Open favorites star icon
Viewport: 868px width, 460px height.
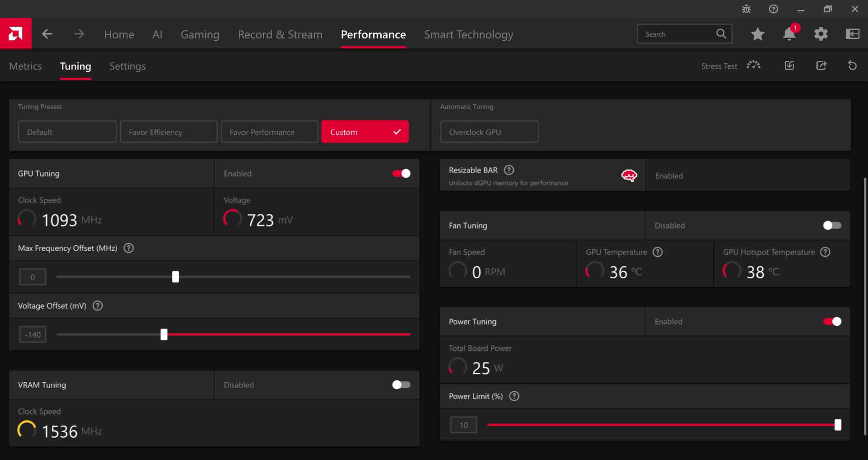click(x=758, y=34)
